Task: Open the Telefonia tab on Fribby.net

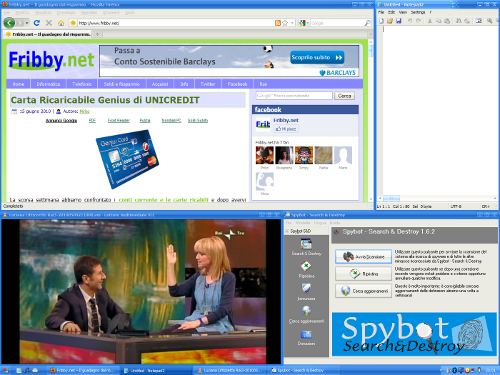Action: tap(82, 84)
